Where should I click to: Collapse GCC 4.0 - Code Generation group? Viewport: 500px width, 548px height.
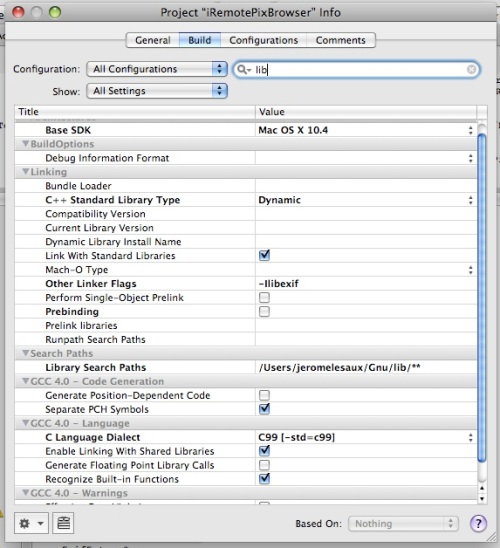[25, 381]
